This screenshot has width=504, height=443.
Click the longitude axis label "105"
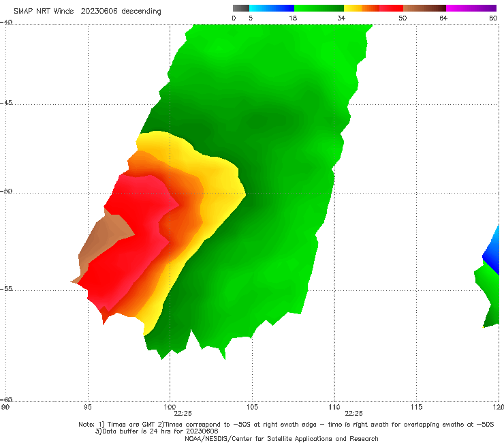[x=252, y=408]
